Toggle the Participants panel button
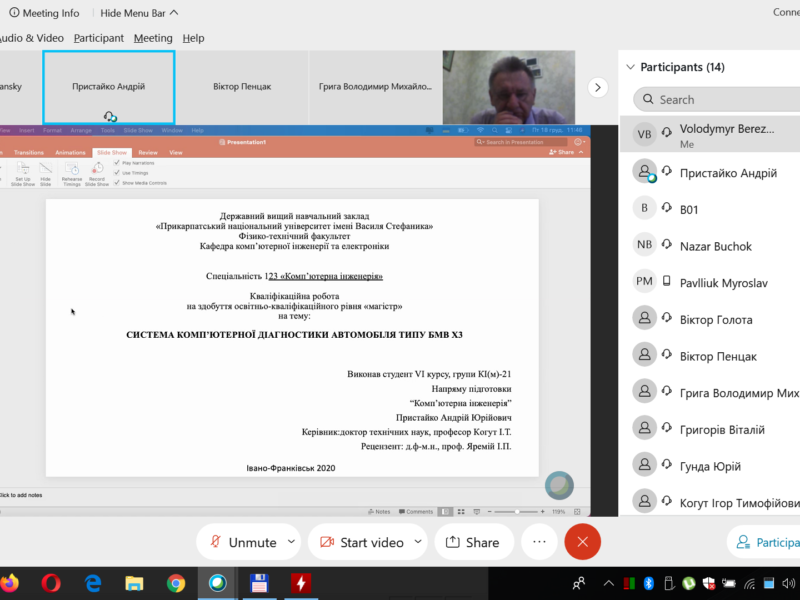 765,542
